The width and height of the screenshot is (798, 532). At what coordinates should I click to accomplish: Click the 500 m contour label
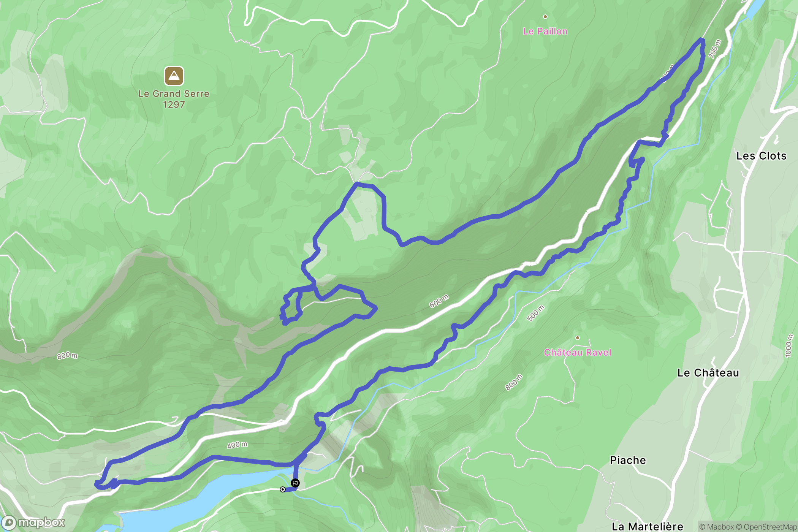coord(536,313)
